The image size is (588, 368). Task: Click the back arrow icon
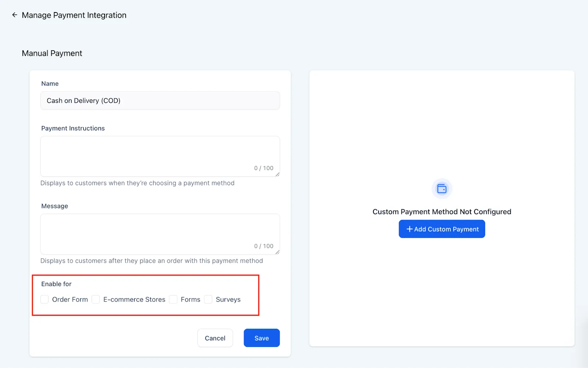15,15
